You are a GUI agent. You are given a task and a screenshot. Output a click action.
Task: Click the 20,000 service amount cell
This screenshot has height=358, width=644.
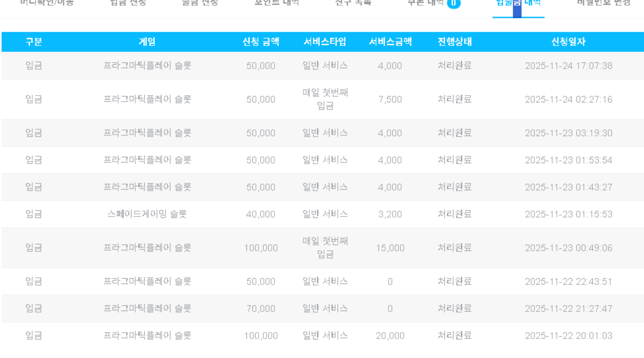[x=390, y=336]
